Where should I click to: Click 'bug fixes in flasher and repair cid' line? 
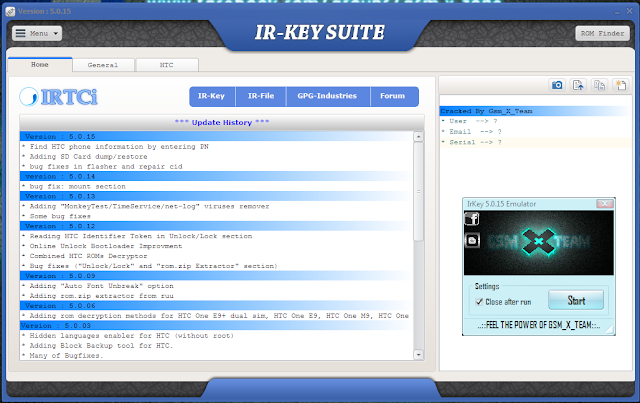102,167
